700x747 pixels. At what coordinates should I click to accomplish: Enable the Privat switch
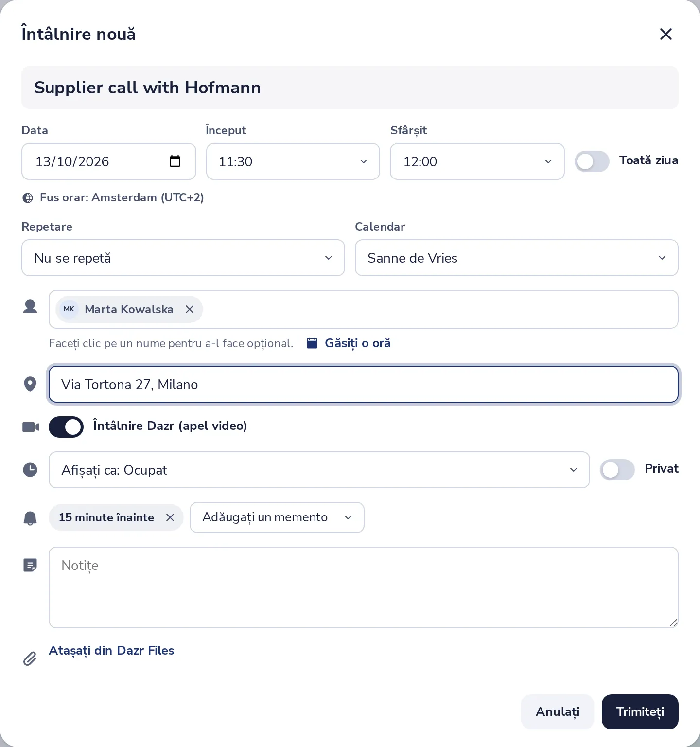click(x=617, y=470)
